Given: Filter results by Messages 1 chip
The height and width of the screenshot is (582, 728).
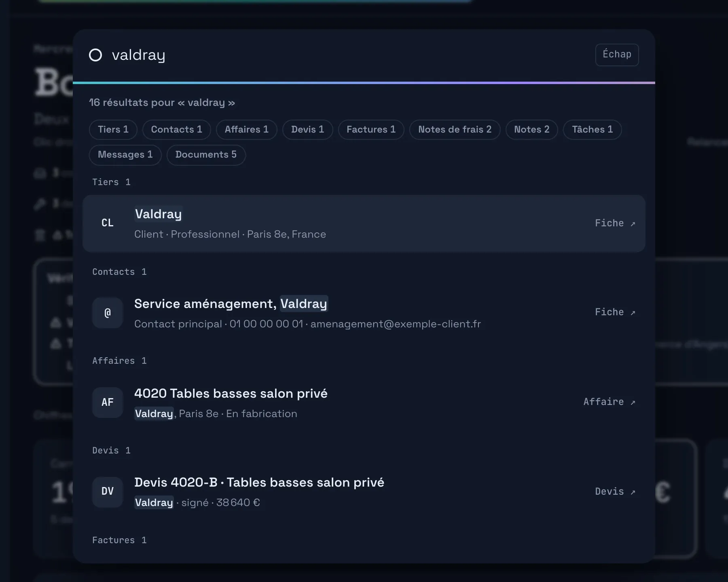Looking at the screenshot, I should tap(125, 155).
